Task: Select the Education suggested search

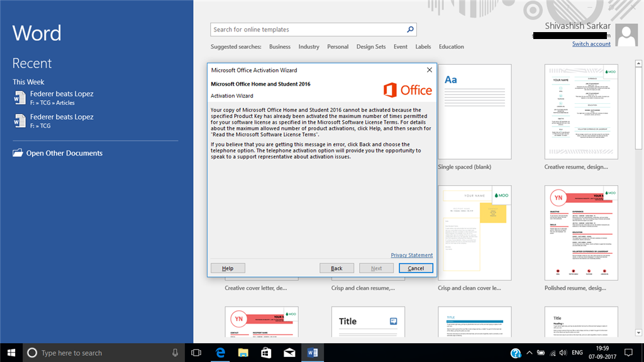Action: [452, 47]
